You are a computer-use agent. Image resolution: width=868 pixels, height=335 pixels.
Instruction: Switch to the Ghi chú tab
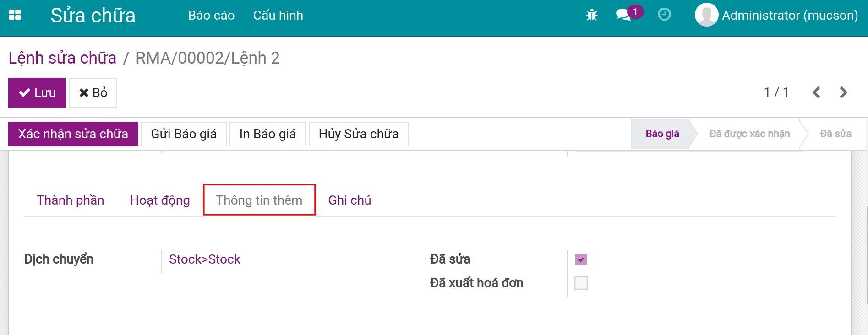[350, 200]
